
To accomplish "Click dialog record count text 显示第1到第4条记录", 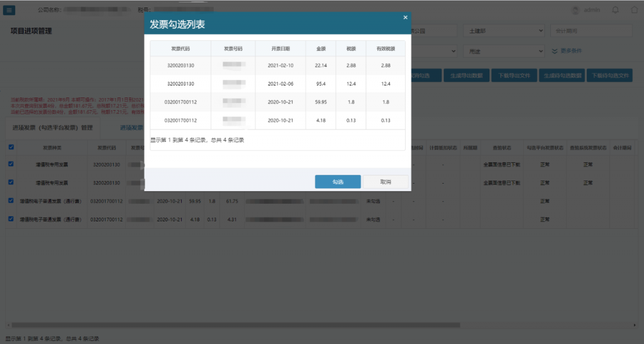I will point(197,140).
